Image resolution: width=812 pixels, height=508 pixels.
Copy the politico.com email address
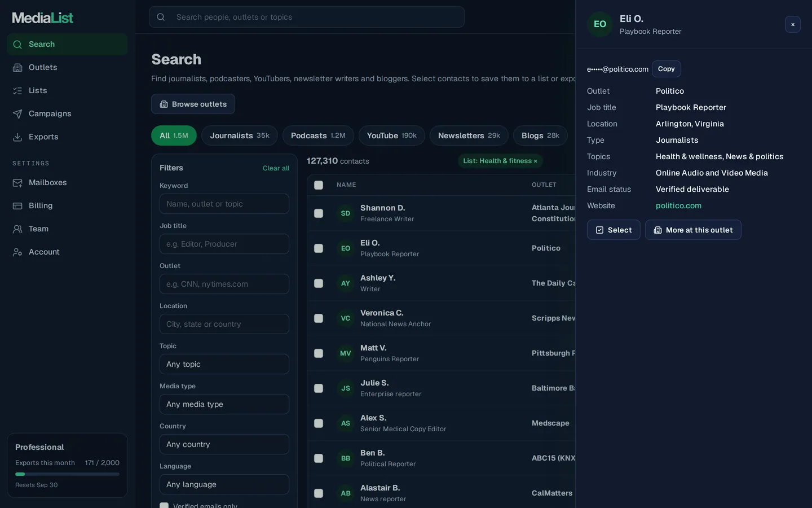click(667, 69)
